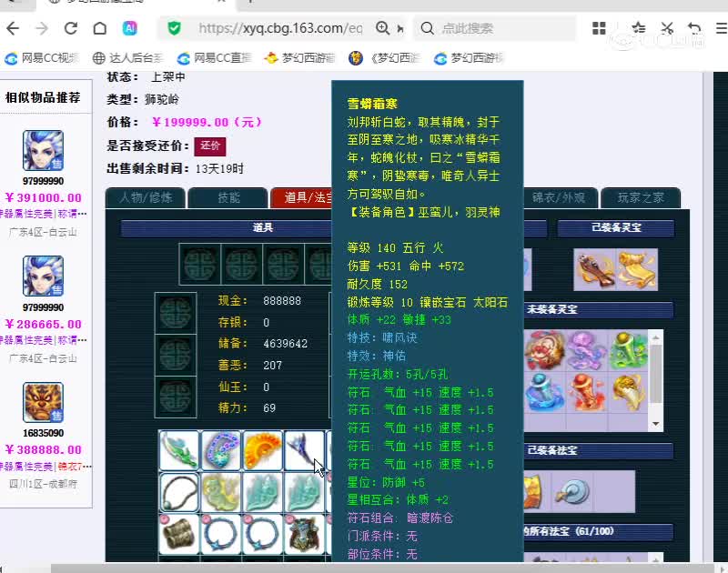This screenshot has width=728, height=573.
Task: Click the page horizontal scrollbar
Action: [381, 568]
